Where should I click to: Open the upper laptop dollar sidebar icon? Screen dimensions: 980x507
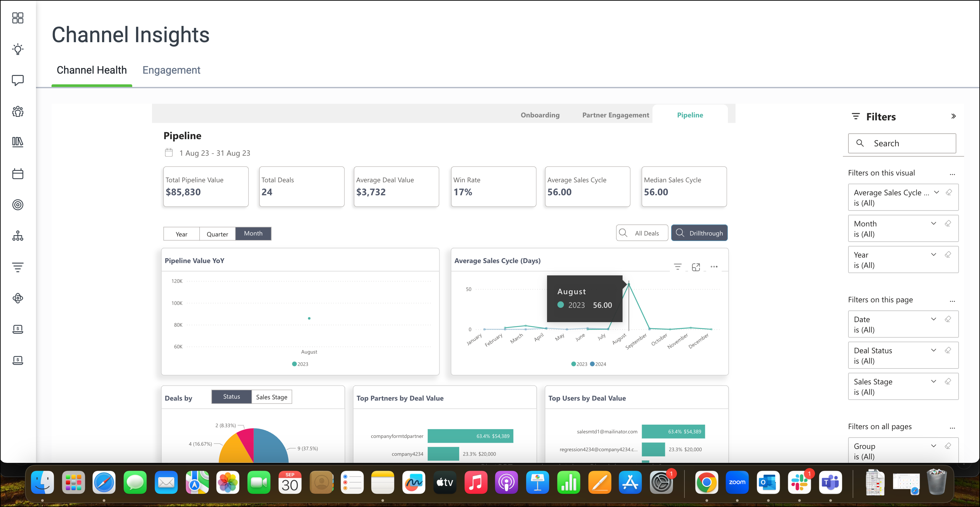coord(17,329)
